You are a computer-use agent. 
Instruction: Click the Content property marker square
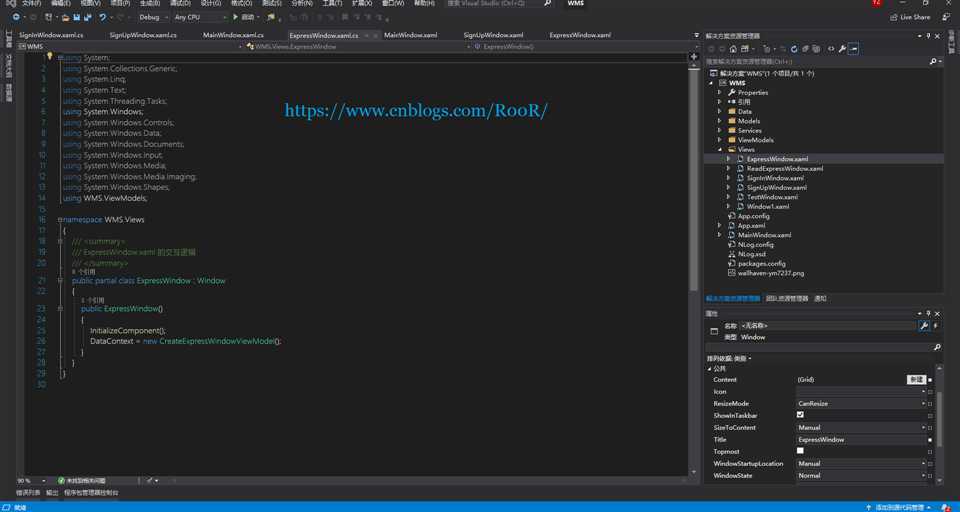point(930,380)
